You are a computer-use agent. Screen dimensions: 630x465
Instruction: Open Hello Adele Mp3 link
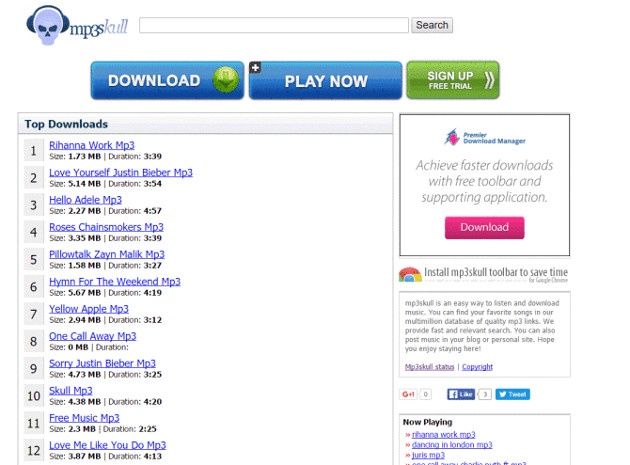pos(85,200)
